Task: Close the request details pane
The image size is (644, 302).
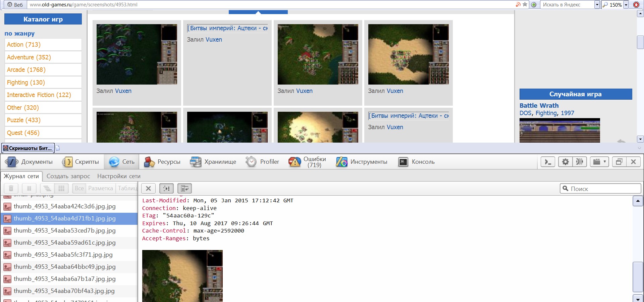Action: pos(148,189)
